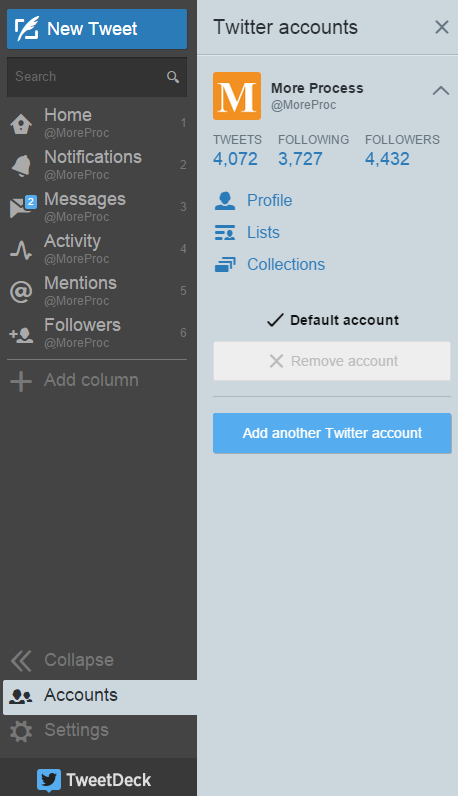Click the Profile person icon
The image size is (458, 796).
click(x=225, y=201)
